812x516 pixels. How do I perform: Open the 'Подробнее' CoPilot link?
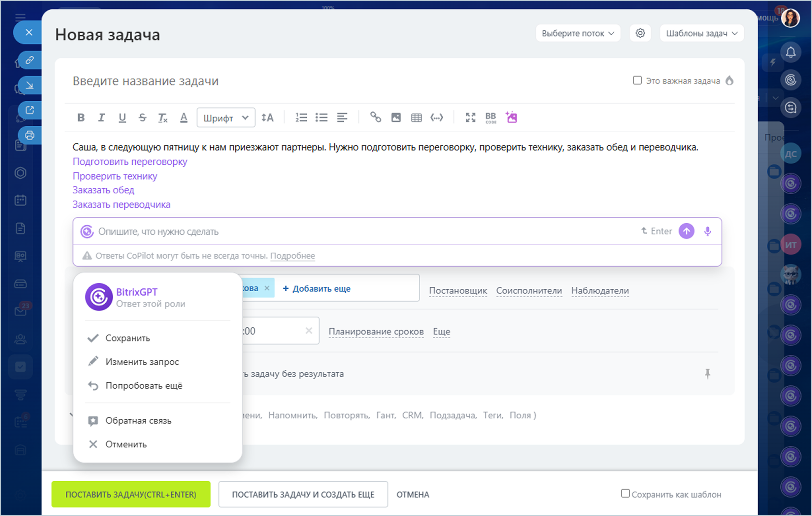pos(292,256)
